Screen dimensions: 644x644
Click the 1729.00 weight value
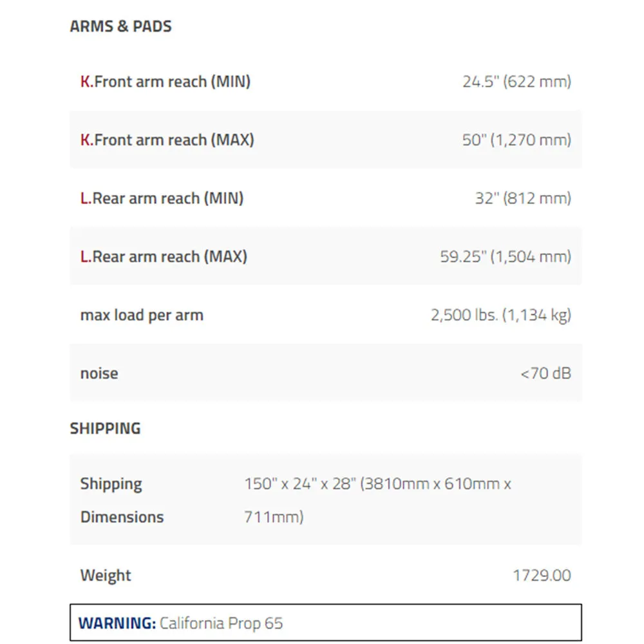point(542,575)
